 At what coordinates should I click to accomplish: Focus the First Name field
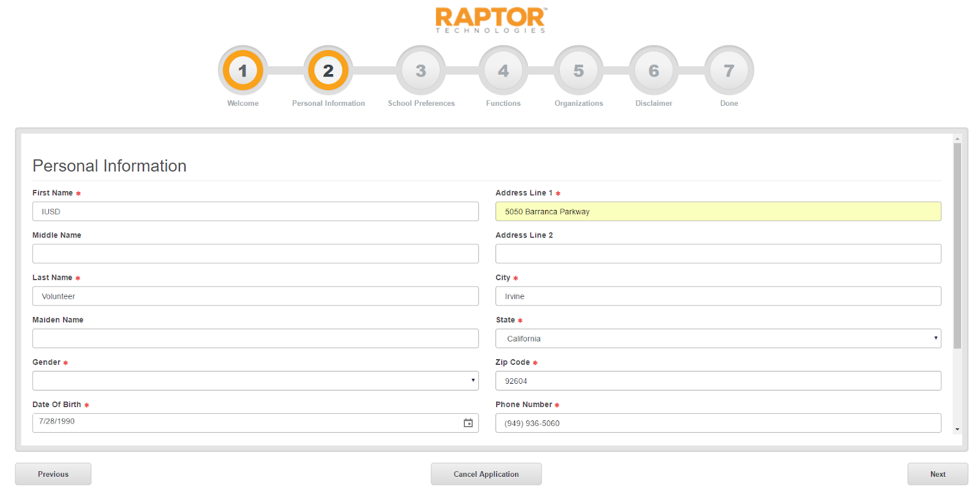[255, 212]
